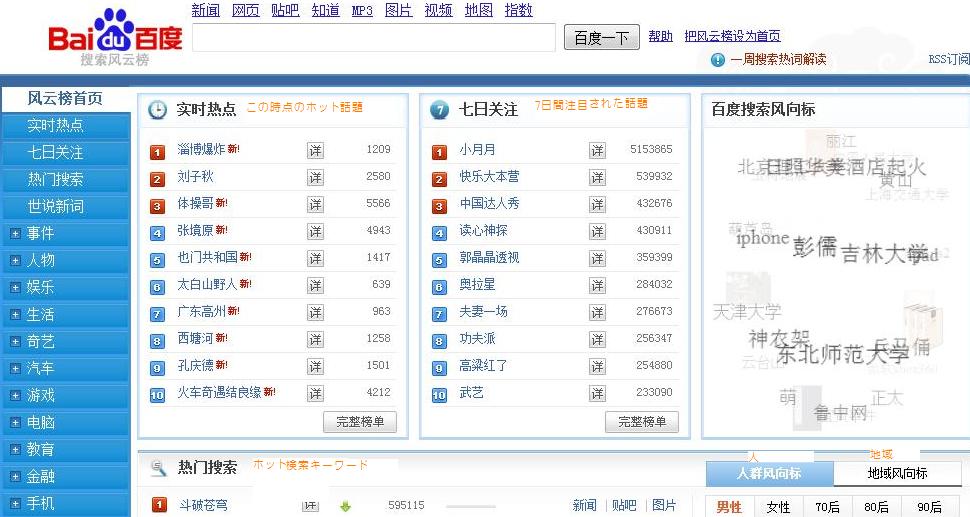Open 完整榜单 under 七日关注 list
This screenshot has height=517, width=970.
642,422
